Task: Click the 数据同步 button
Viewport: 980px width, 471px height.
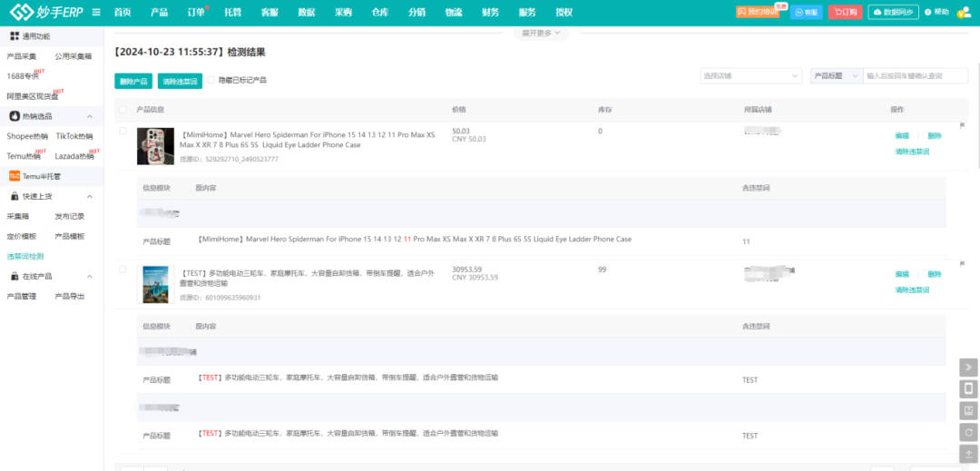Action: [893, 13]
